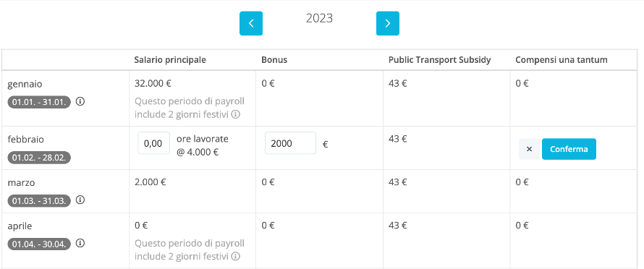Open info icon next to aprile date range

[x=80, y=244]
